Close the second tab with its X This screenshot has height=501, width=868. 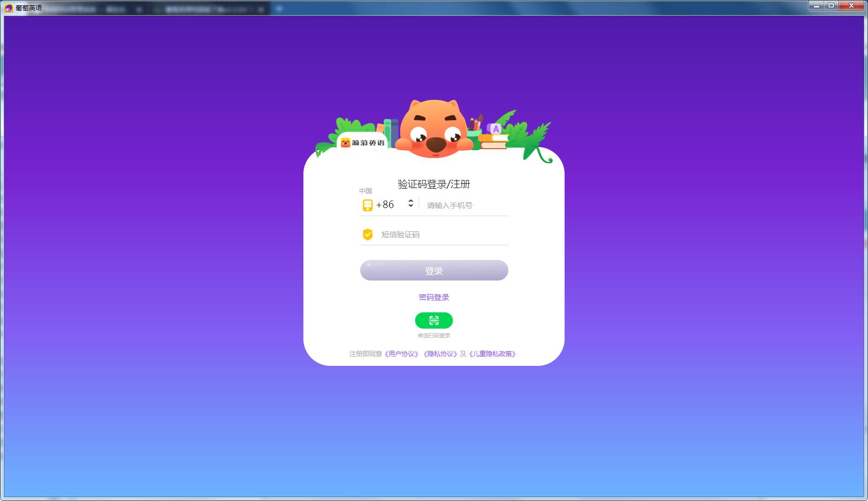[261, 9]
